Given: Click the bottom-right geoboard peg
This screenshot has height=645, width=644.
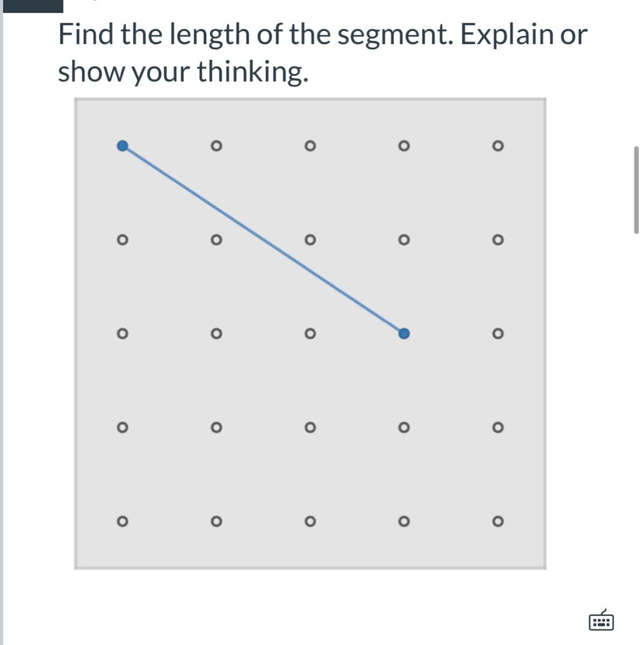Looking at the screenshot, I should [497, 521].
